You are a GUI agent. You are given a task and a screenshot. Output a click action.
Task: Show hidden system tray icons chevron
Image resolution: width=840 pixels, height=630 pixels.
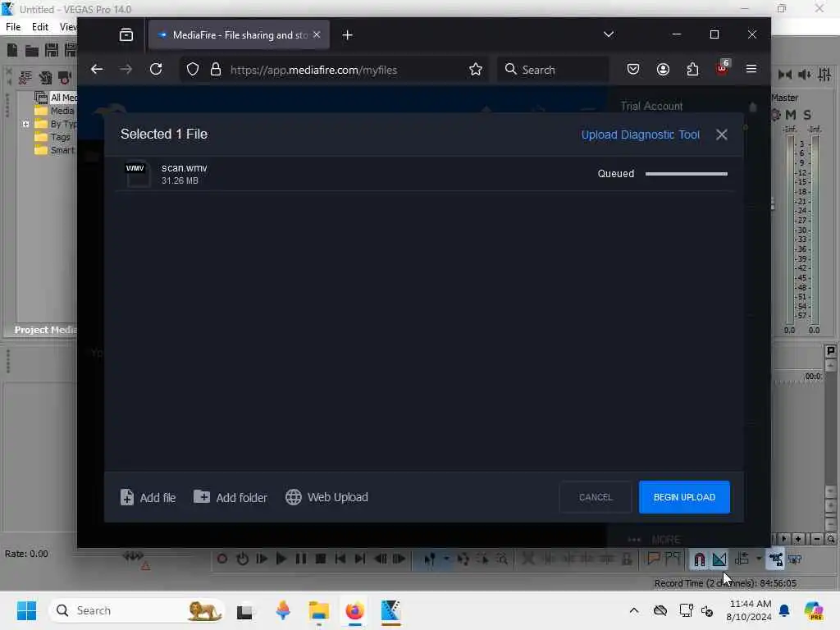[634, 610]
